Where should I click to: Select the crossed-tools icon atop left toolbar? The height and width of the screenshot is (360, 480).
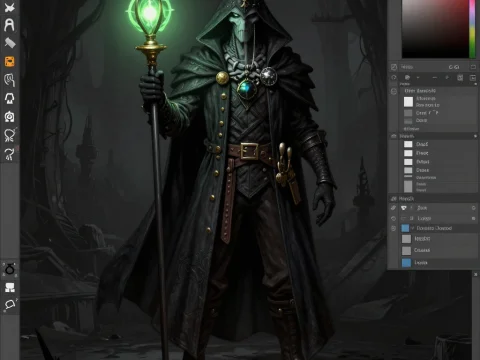9,7
